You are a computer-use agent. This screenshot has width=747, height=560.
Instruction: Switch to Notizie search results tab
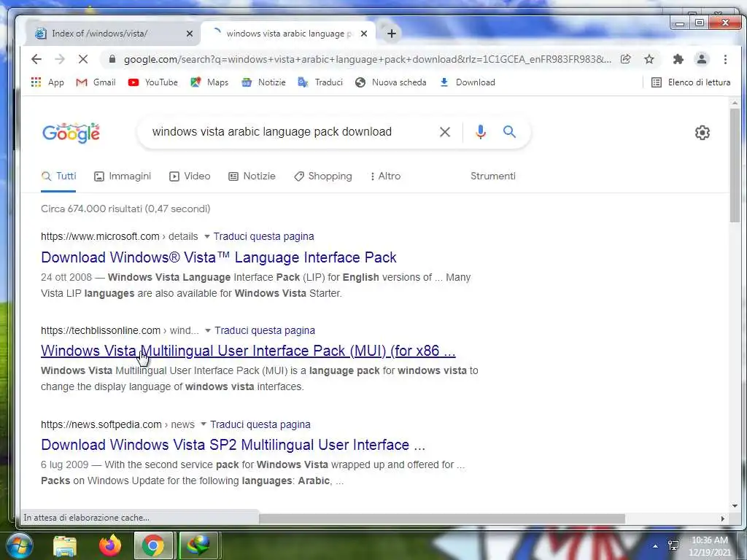(252, 176)
